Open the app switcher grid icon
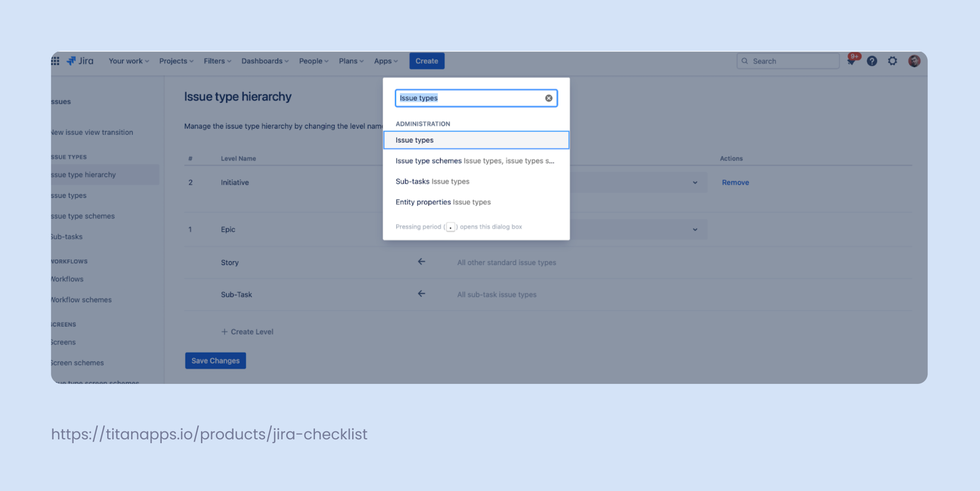The image size is (980, 491). [x=56, y=61]
